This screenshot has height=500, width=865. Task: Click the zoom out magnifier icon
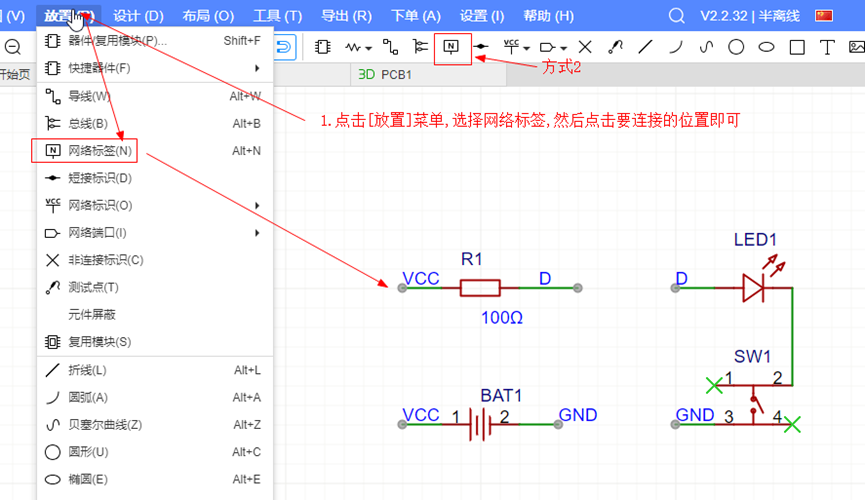pos(13,47)
